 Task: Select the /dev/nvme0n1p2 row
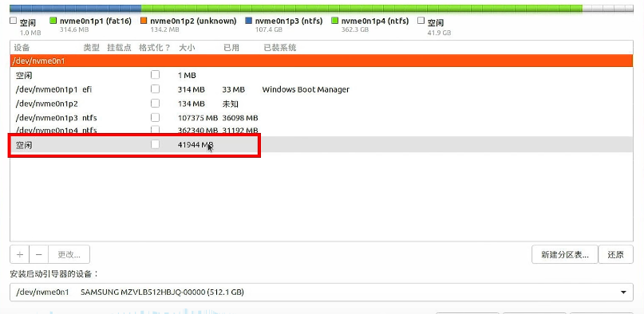coord(322,104)
